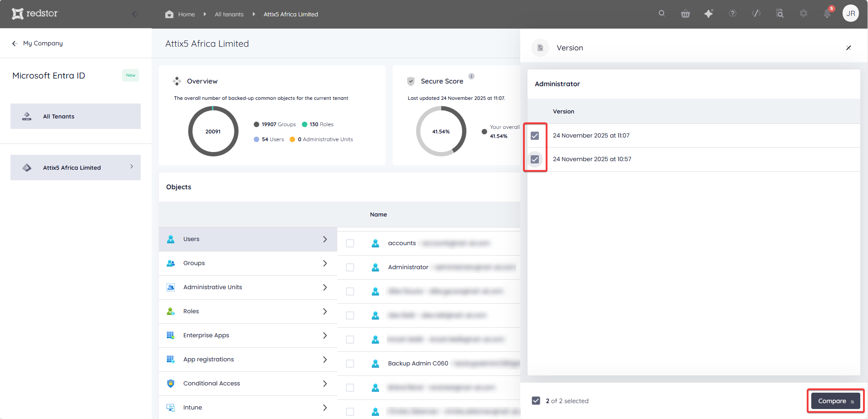The image size is (868, 419).
Task: Open the basket icon in the top bar
Action: click(x=686, y=14)
